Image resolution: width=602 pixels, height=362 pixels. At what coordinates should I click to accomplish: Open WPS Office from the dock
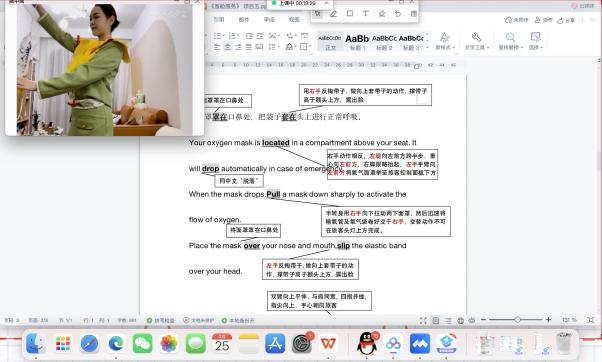point(328,343)
